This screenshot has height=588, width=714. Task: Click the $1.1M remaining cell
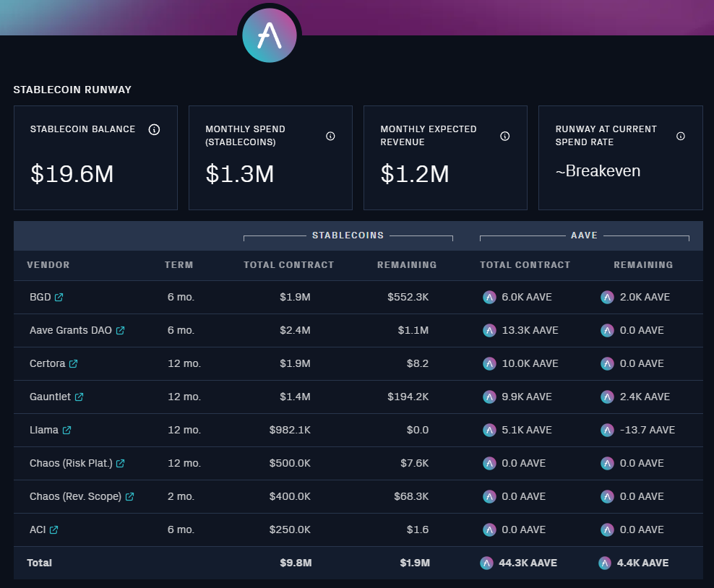point(413,330)
